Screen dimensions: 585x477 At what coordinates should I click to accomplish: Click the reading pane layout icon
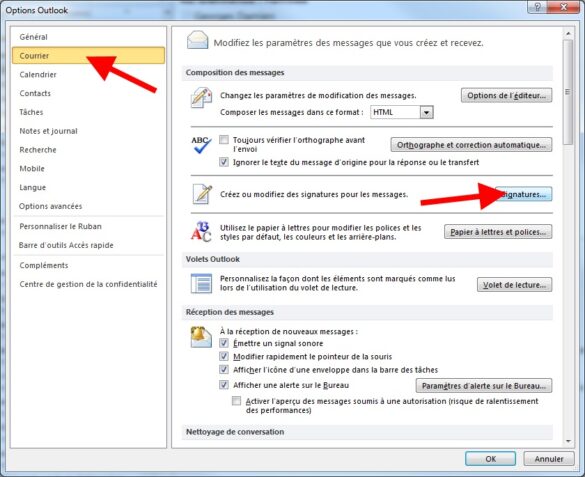coord(201,283)
